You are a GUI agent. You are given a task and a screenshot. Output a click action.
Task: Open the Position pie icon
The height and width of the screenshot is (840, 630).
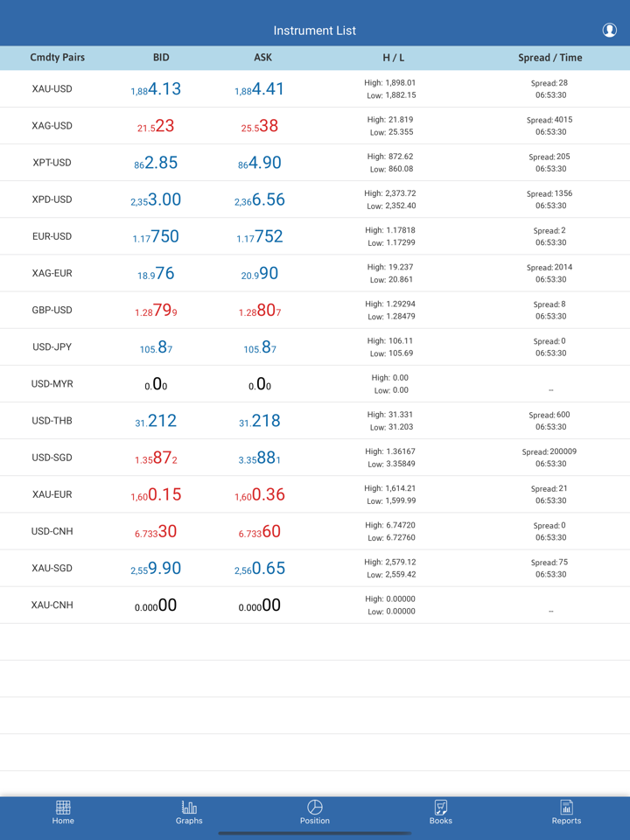(x=315, y=808)
